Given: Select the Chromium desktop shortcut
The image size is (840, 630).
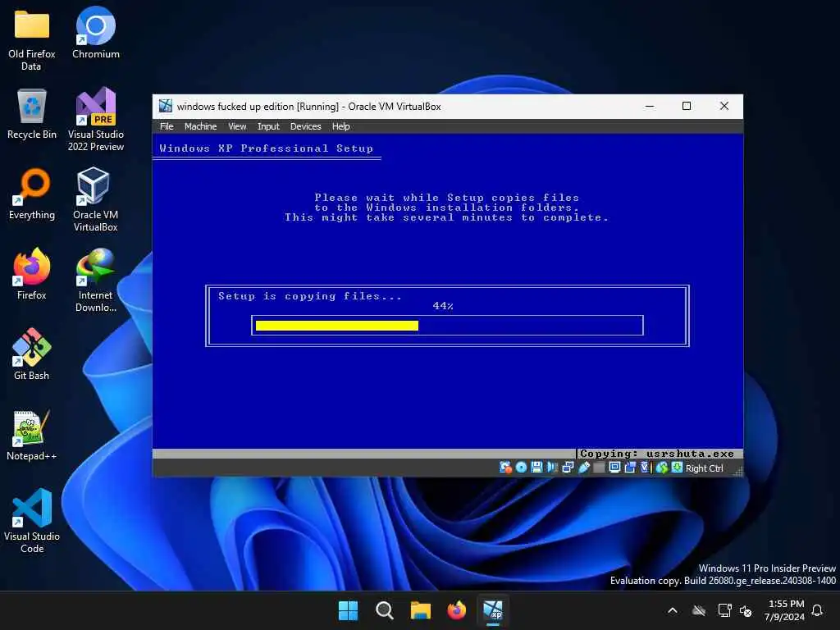Looking at the screenshot, I should pos(96,33).
